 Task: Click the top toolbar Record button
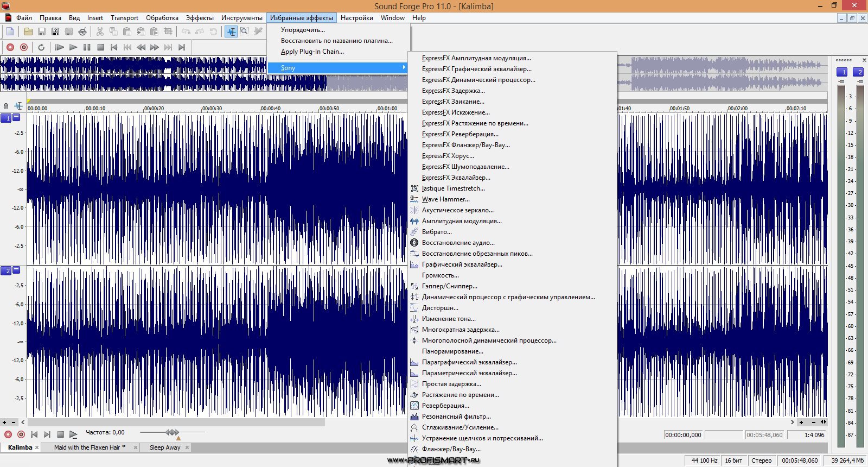(10, 47)
